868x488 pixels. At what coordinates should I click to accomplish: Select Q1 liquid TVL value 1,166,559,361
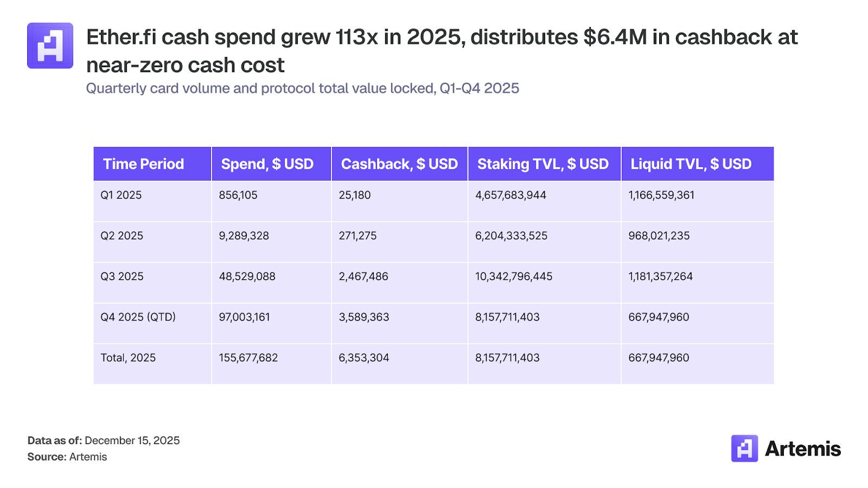(661, 195)
